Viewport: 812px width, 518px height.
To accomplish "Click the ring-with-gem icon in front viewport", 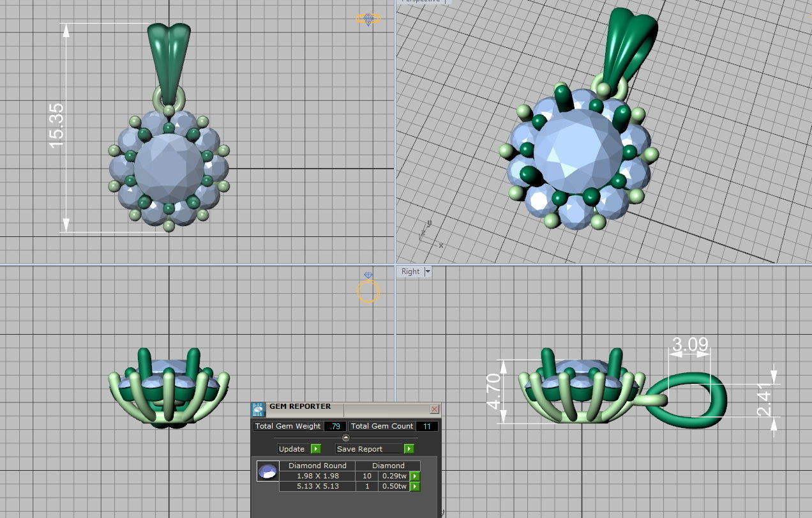I will pos(368,288).
